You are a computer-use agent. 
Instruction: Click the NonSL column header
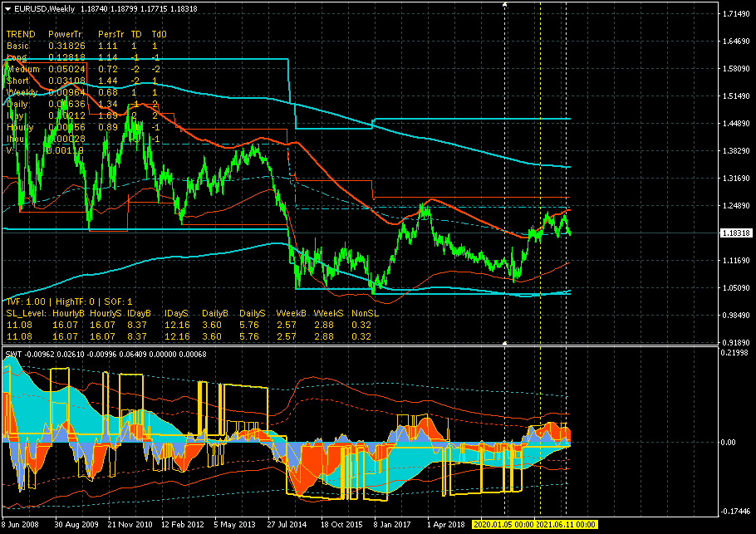tap(365, 313)
